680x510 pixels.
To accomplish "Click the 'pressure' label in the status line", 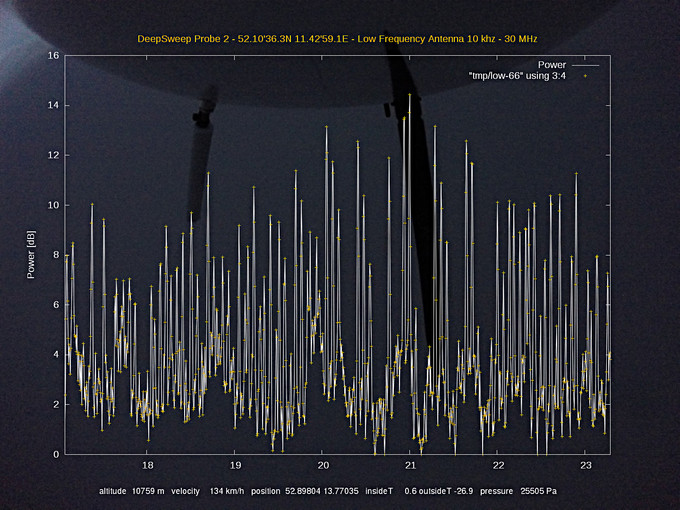I will pyautogui.click(x=497, y=492).
